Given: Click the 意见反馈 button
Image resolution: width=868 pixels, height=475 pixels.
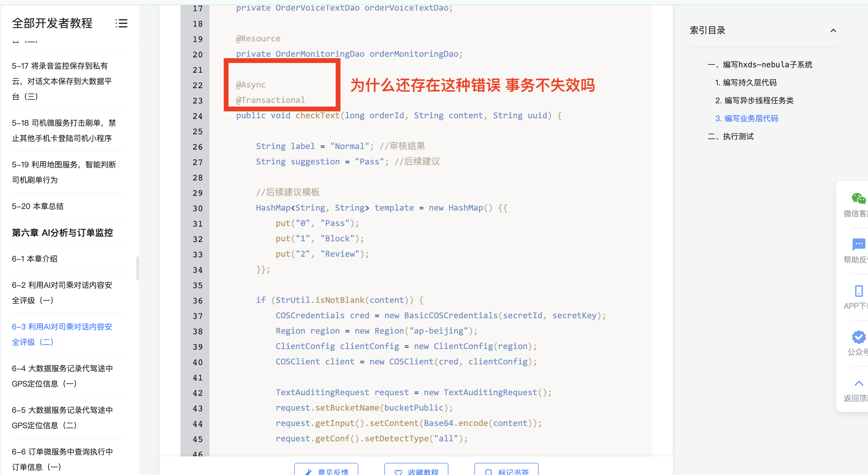Looking at the screenshot, I should coord(326,471).
